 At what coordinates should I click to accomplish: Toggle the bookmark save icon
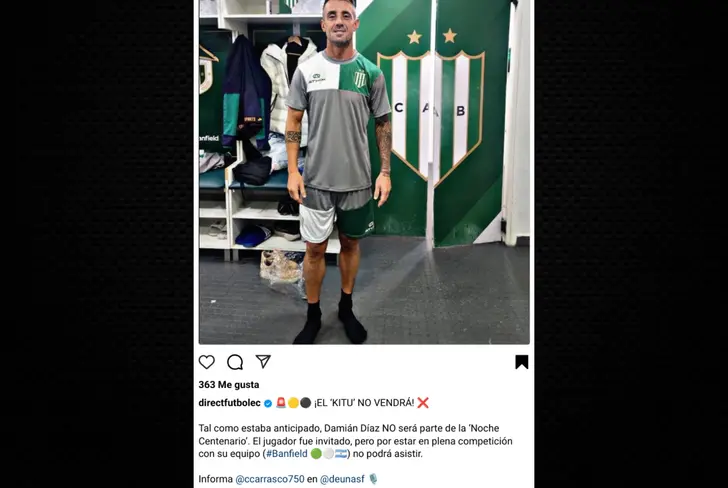click(522, 362)
